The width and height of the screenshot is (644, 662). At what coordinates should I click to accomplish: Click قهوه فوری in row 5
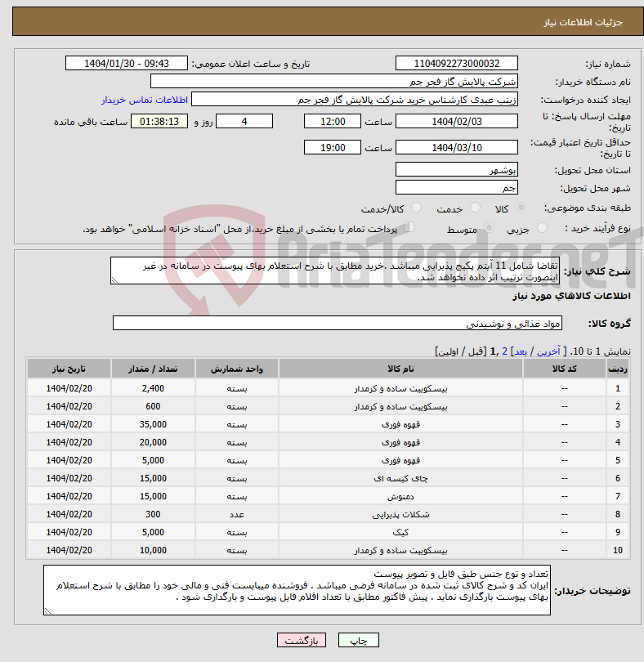[400, 460]
